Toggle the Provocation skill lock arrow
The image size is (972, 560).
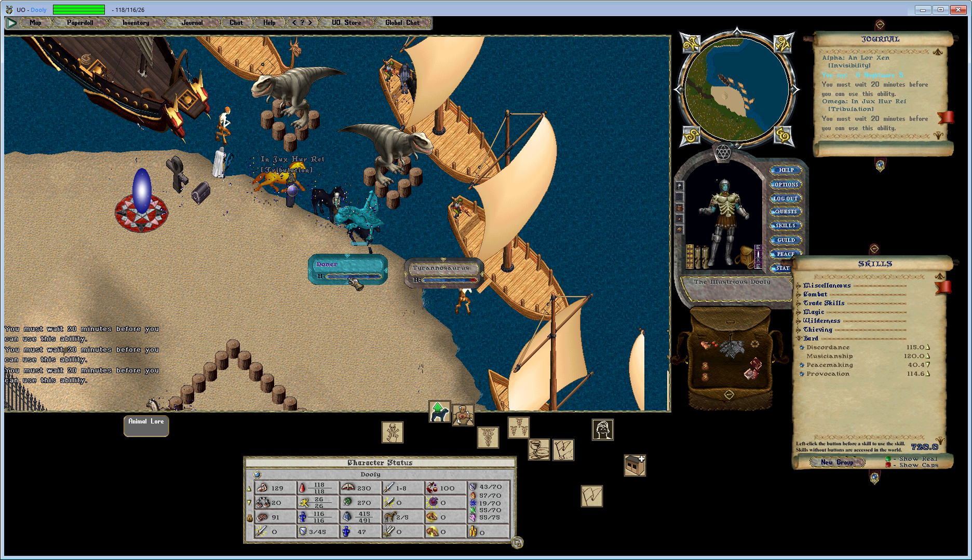pyautogui.click(x=928, y=374)
